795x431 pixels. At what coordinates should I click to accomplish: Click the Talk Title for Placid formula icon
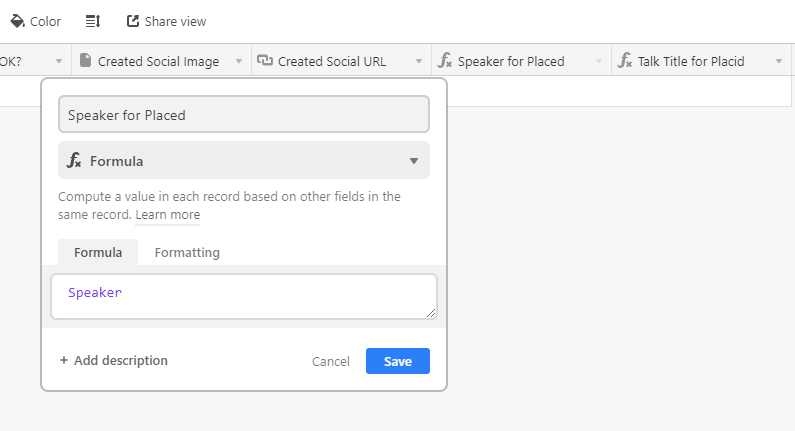click(x=625, y=61)
